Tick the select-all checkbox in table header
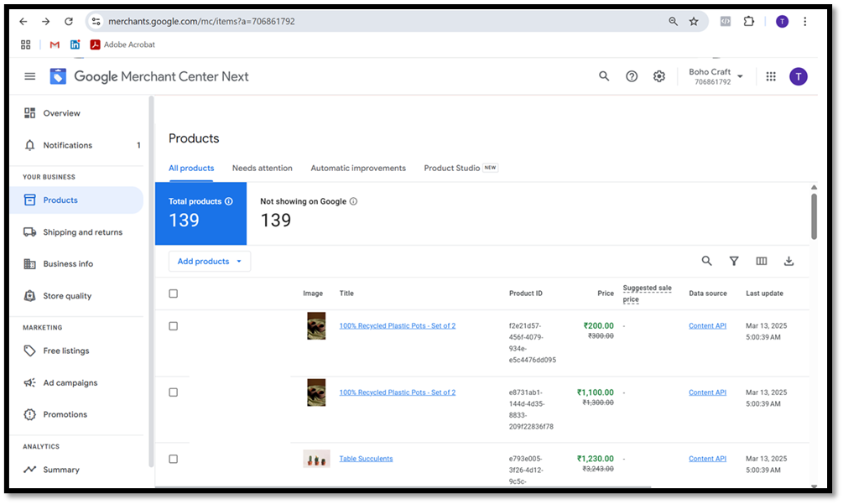The width and height of the screenshot is (843, 504). [173, 294]
